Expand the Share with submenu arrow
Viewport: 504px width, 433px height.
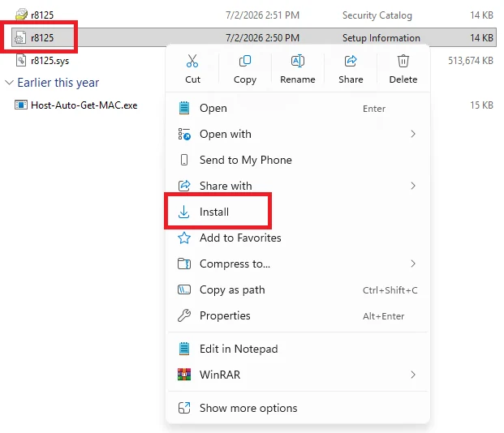[x=413, y=186]
